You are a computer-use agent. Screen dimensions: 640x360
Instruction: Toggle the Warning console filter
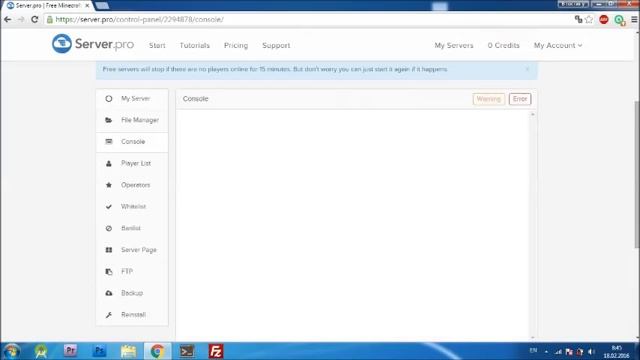click(489, 99)
